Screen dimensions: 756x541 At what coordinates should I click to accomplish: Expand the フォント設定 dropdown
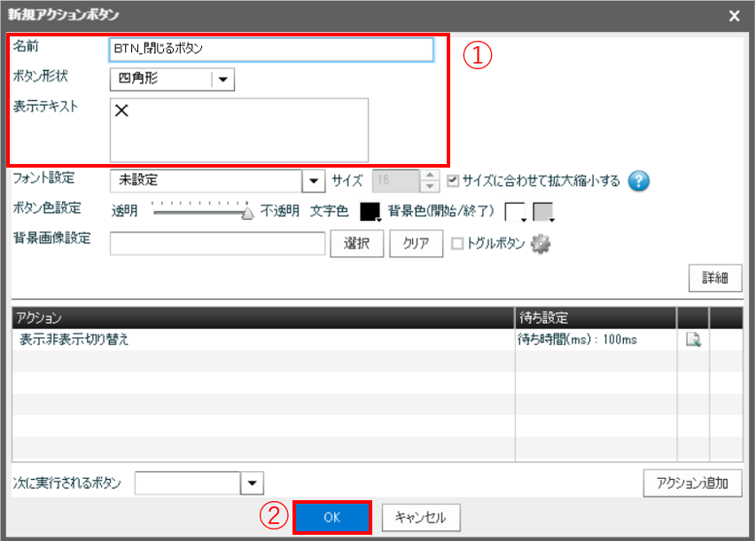click(x=314, y=181)
